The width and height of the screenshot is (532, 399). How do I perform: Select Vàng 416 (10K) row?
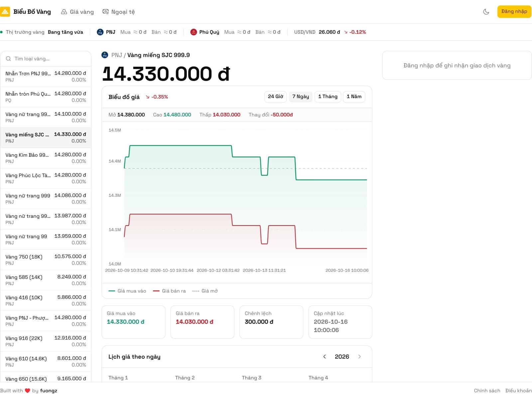[x=46, y=300]
